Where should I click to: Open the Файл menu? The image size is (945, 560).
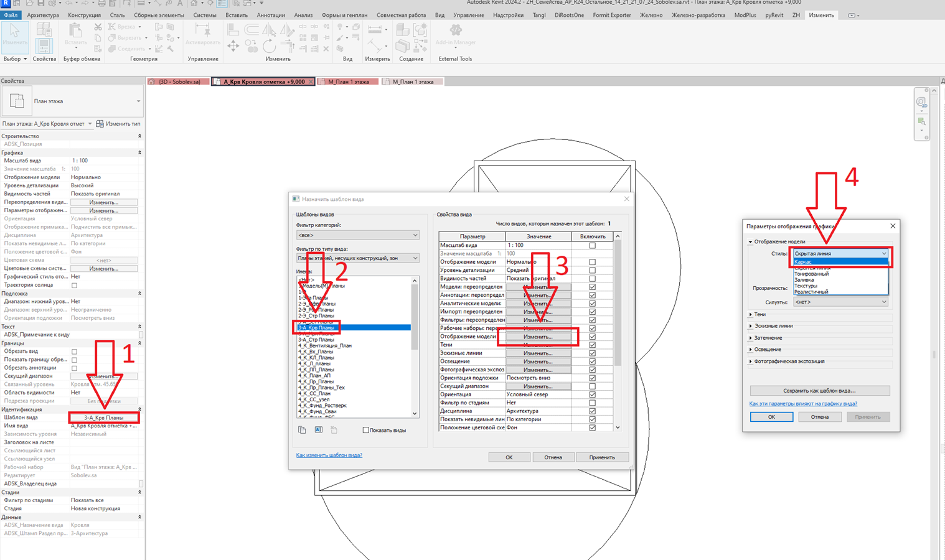pos(11,15)
